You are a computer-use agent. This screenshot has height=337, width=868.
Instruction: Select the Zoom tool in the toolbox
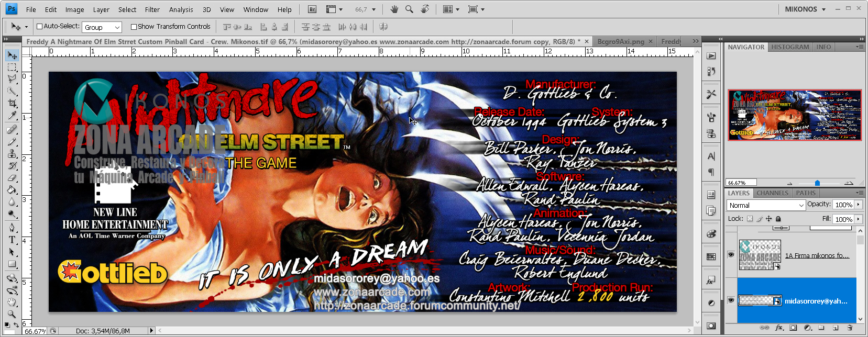(12, 314)
